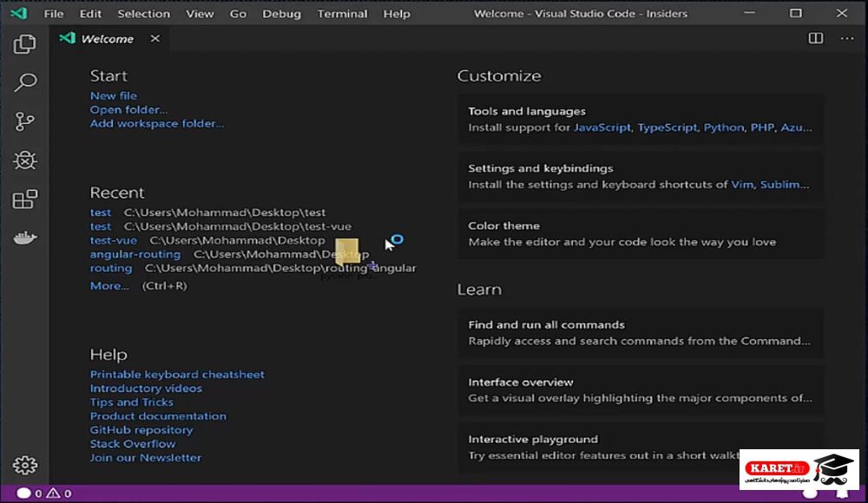Open the Source Control view icon

pos(24,121)
